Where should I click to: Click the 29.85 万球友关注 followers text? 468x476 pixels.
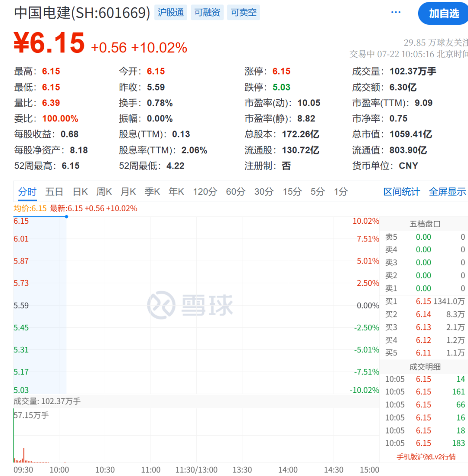tap(436, 42)
